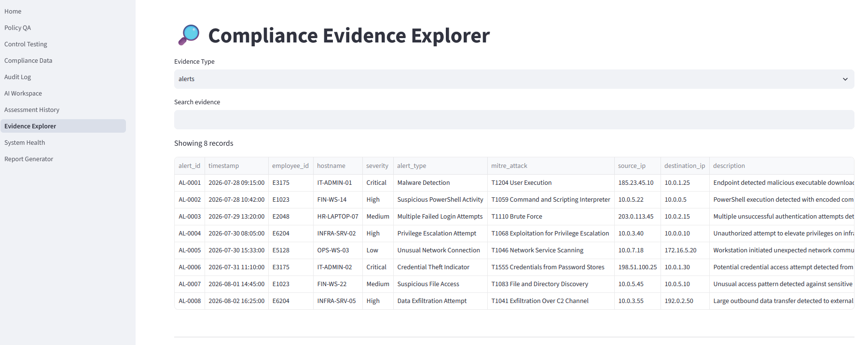Click the dropdown chevron arrow
868x345 pixels.
tap(845, 79)
